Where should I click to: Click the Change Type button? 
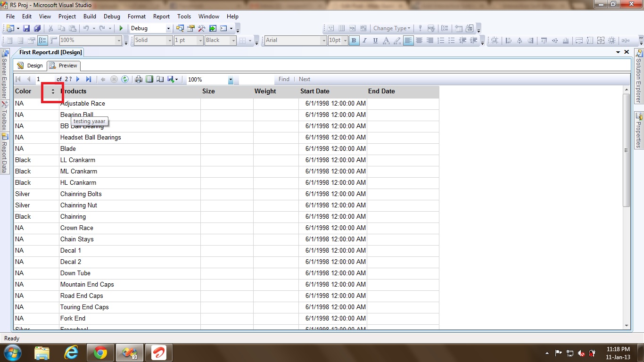point(391,28)
